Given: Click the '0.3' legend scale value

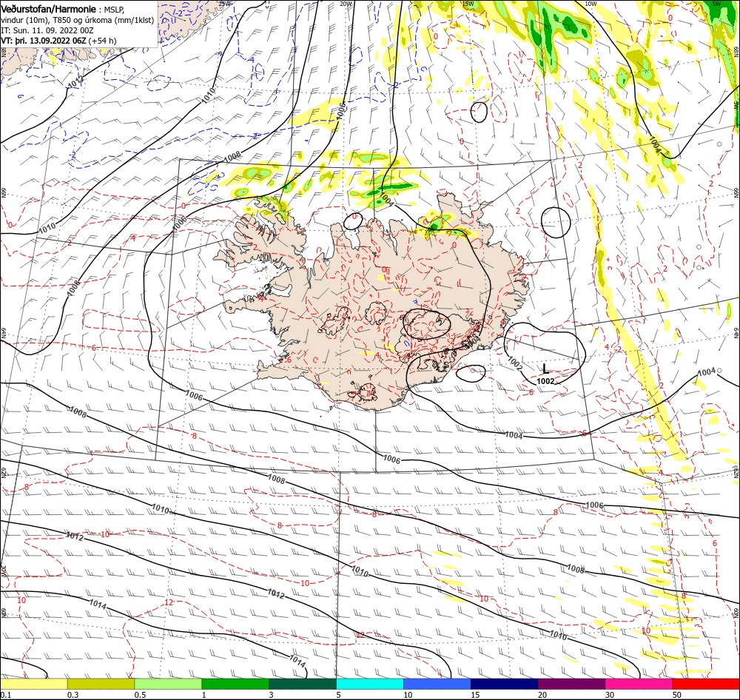Looking at the screenshot, I should pyautogui.click(x=73, y=695).
